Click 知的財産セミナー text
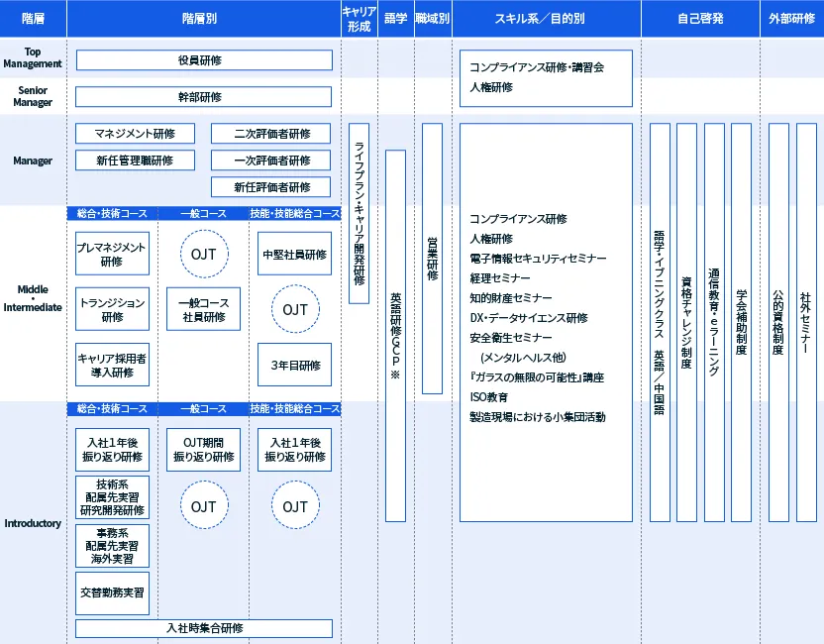 (x=511, y=298)
